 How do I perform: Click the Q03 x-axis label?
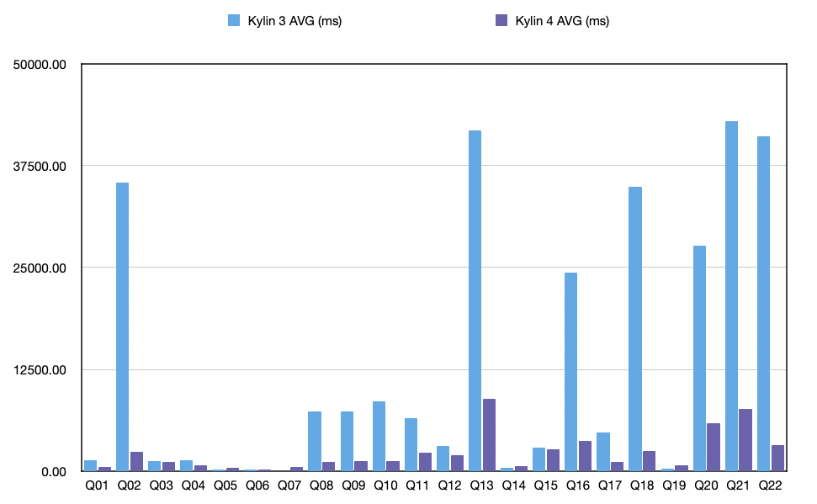pos(161,485)
